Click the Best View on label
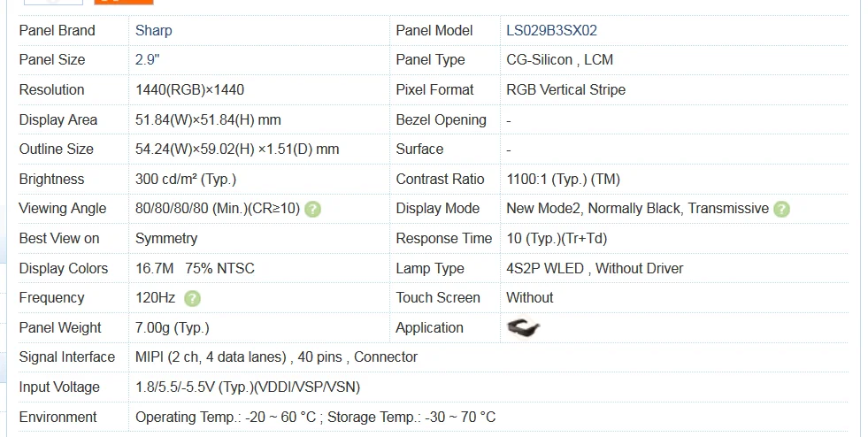Image resolution: width=868 pixels, height=437 pixels. [59, 239]
